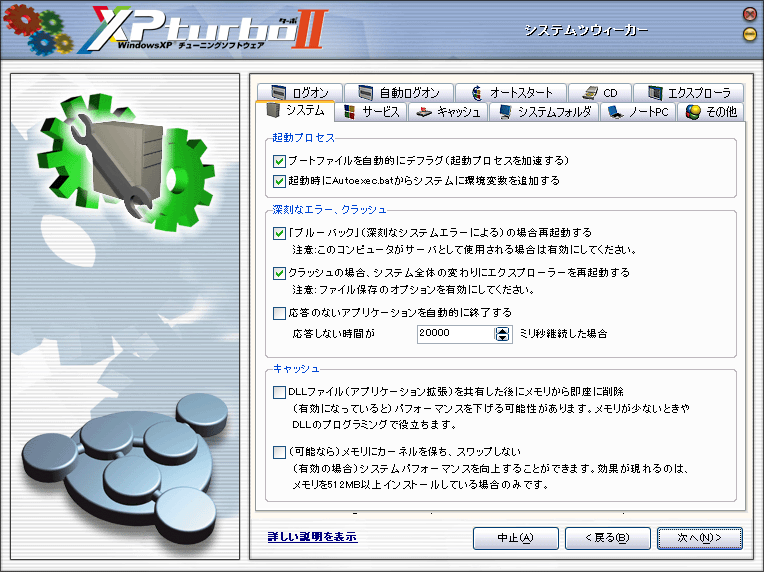This screenshot has width=764, height=572.
Task: Click the 起動プロセス group label
Action: (x=303, y=138)
